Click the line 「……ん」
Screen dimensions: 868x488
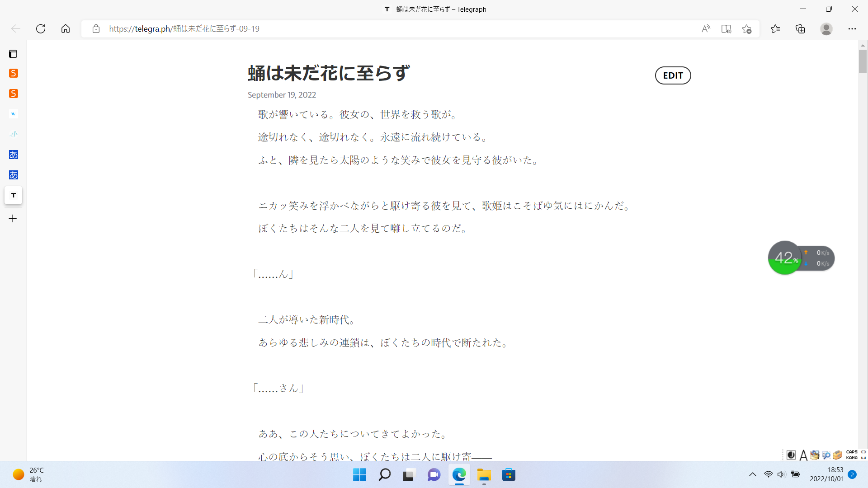[x=273, y=274]
